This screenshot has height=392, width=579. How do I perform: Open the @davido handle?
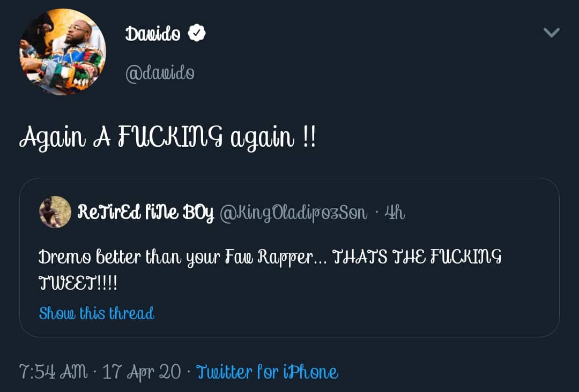pyautogui.click(x=160, y=73)
